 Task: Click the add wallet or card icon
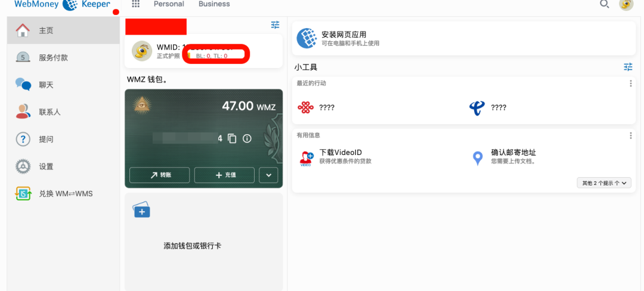[141, 210]
